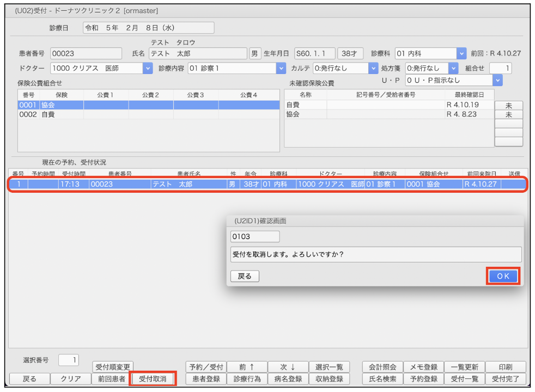Open 会計照会 from the bottom bar
Image resolution: width=535 pixels, height=392 pixels.
tap(382, 367)
